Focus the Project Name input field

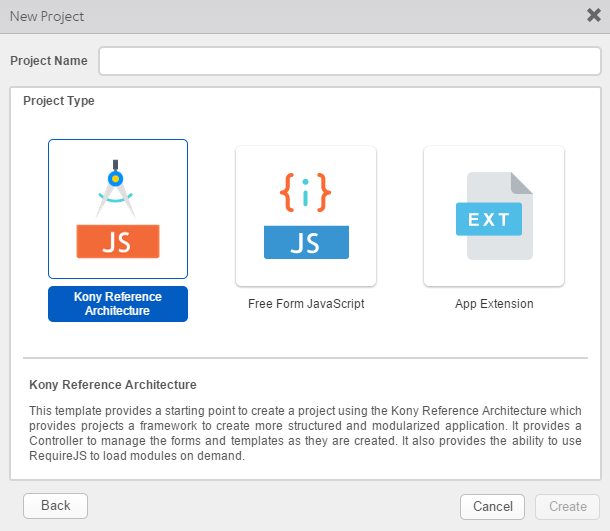click(x=350, y=61)
